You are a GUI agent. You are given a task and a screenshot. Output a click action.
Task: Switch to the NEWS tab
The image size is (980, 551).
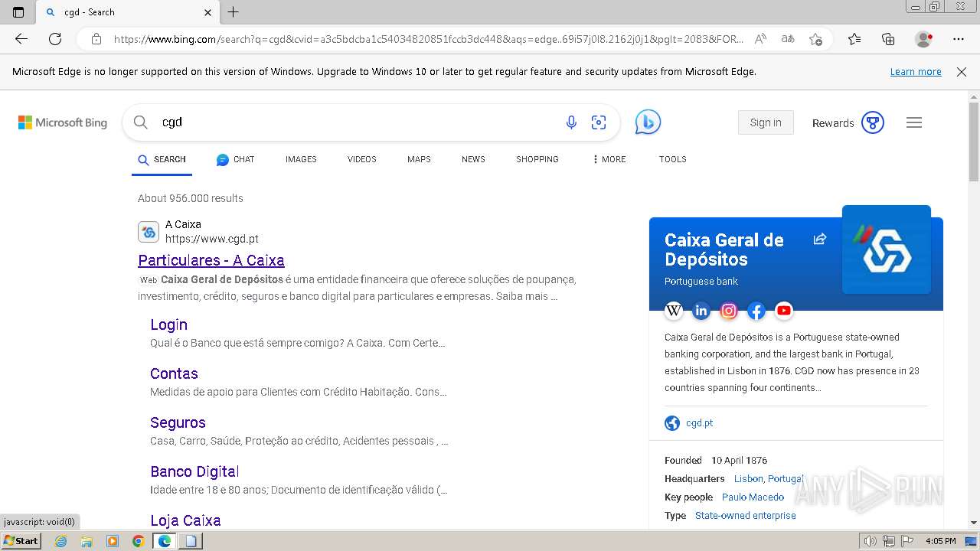pyautogui.click(x=473, y=159)
